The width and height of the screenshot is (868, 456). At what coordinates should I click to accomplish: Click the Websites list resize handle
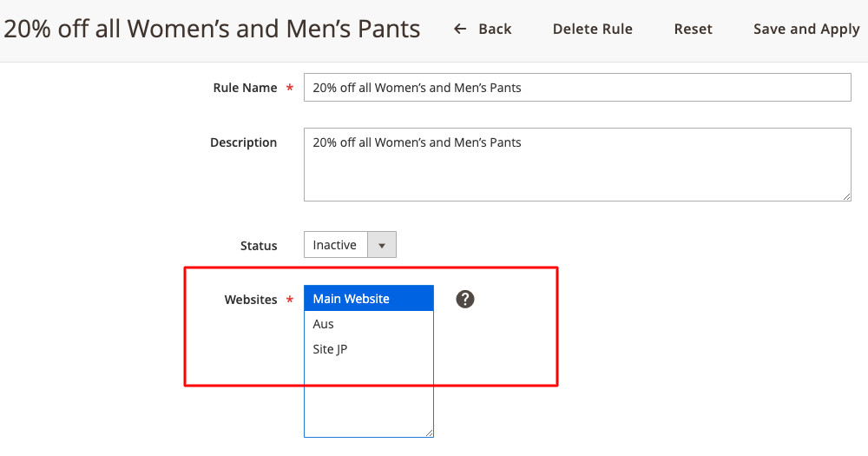[x=429, y=433]
